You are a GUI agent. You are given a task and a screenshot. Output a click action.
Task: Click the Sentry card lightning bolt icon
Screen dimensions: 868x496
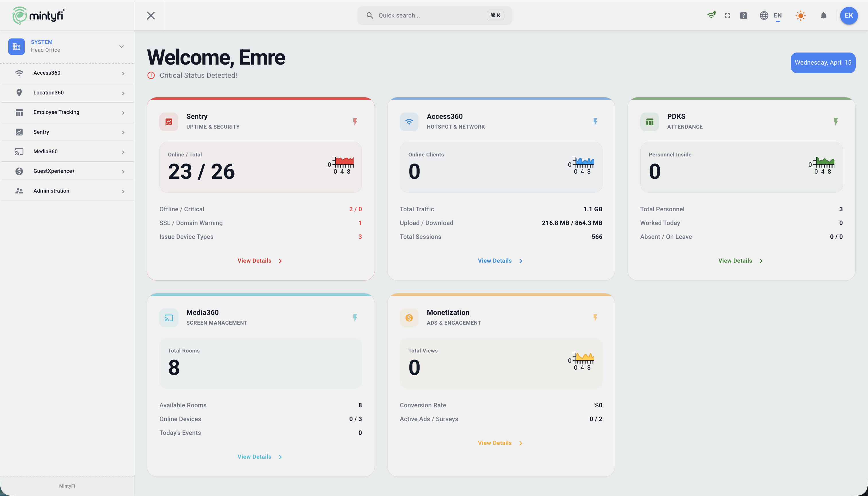(x=355, y=122)
